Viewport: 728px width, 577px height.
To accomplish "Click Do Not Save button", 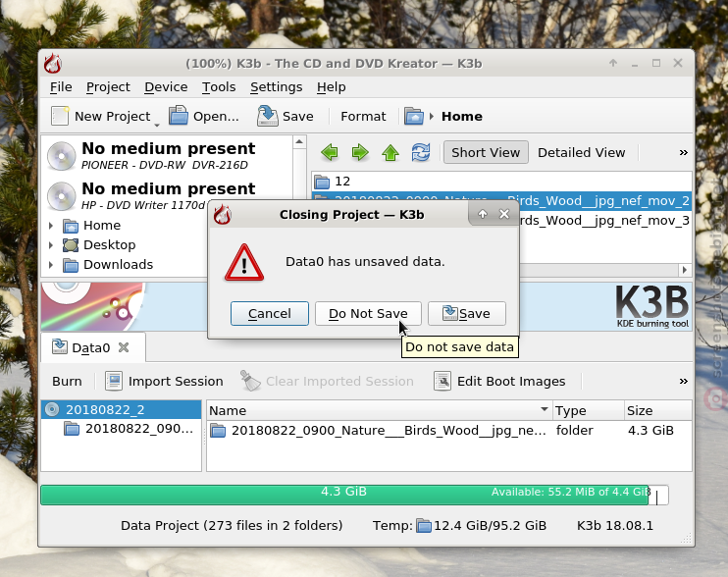I will pos(368,313).
